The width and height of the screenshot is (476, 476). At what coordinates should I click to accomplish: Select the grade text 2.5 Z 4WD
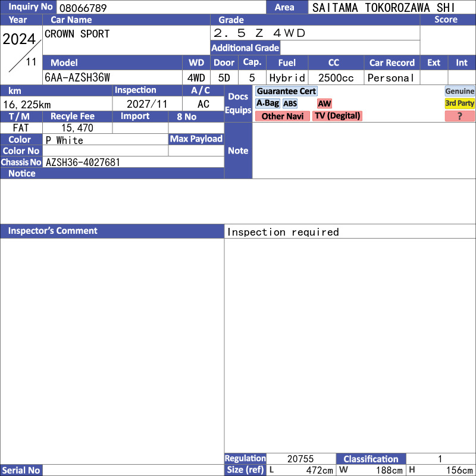[259, 33]
